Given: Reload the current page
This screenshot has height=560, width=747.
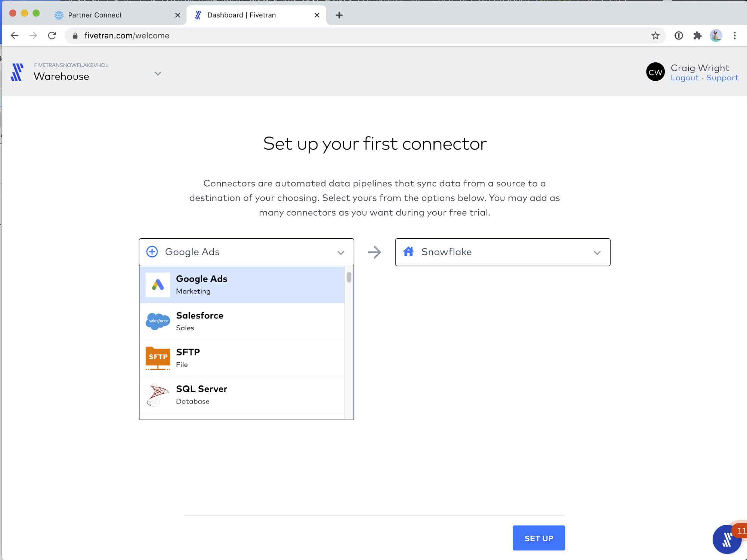Looking at the screenshot, I should pyautogui.click(x=52, y=36).
